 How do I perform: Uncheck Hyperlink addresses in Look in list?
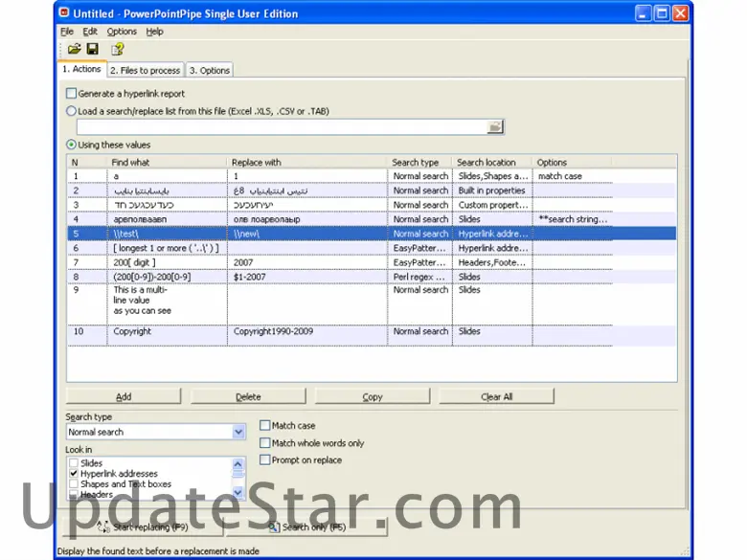74,473
